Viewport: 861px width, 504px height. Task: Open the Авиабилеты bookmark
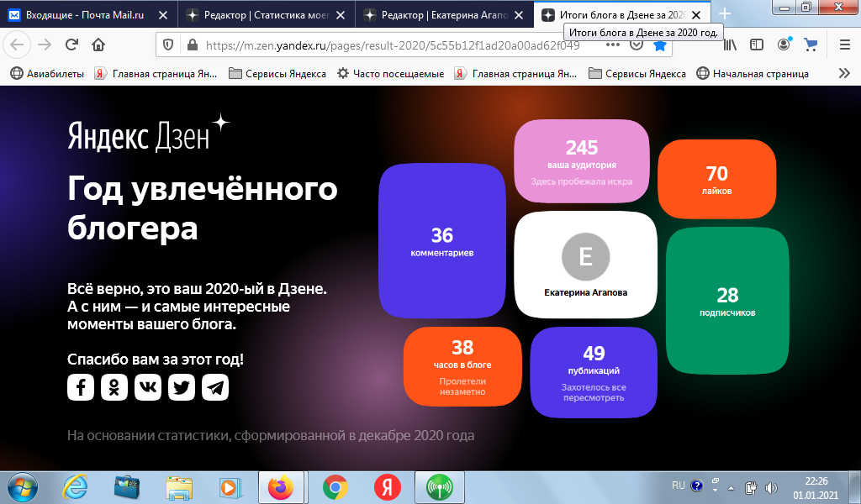tap(47, 73)
